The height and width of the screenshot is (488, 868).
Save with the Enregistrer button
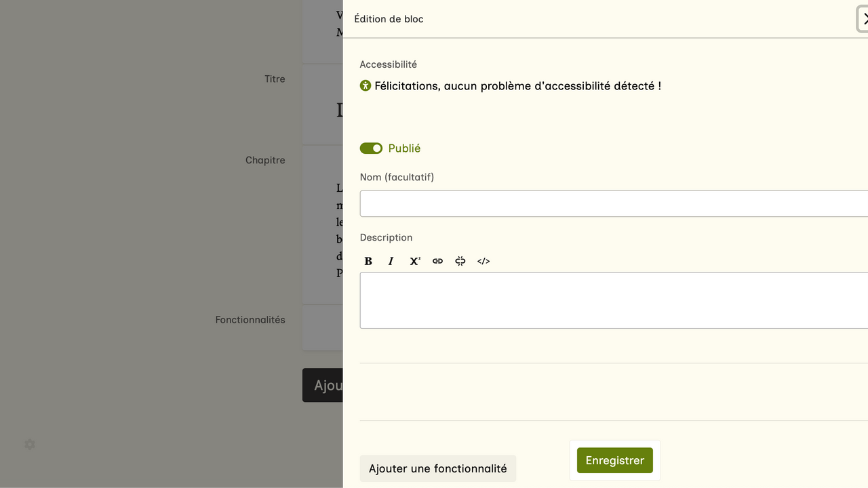point(614,460)
